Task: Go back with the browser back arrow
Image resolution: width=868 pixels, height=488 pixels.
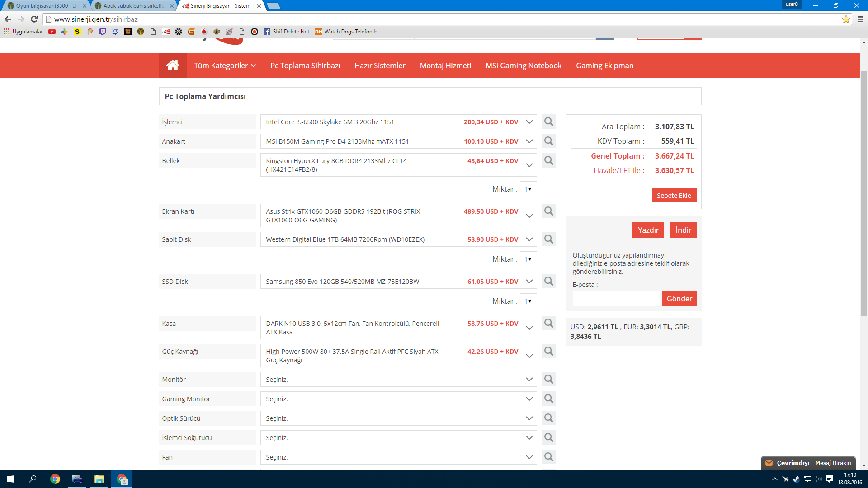Action: [8, 19]
